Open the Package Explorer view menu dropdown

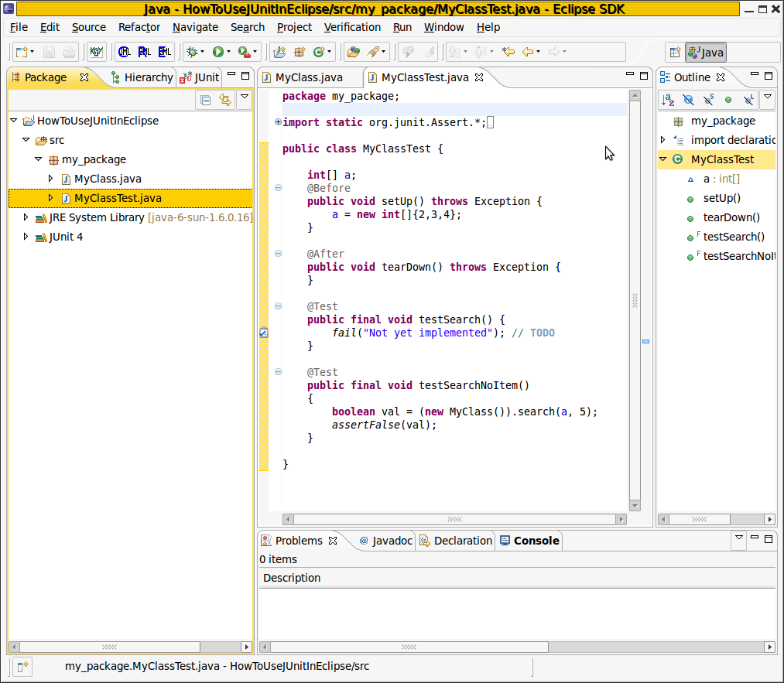(x=245, y=97)
